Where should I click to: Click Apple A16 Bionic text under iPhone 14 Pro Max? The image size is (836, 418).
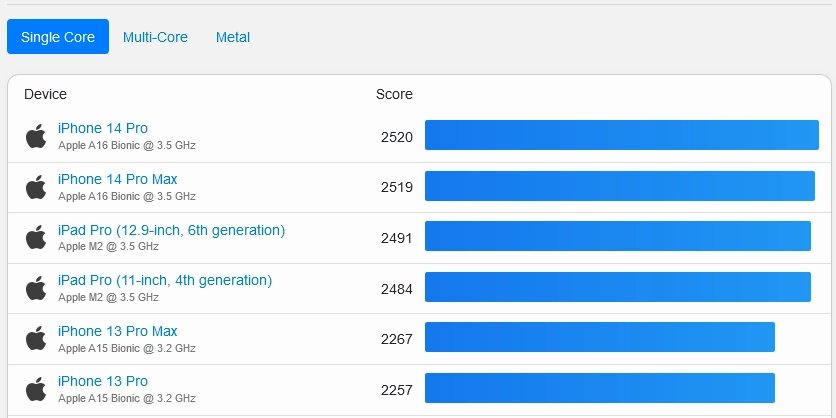pos(127,196)
